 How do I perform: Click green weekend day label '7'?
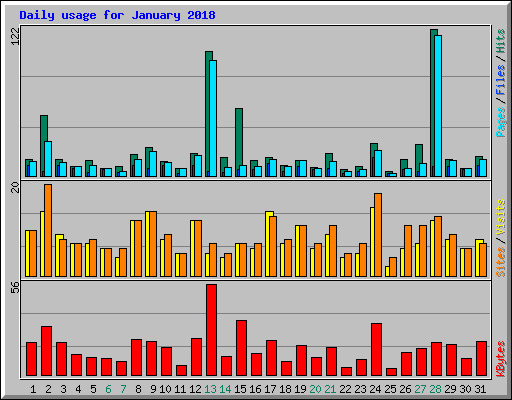click(x=123, y=389)
